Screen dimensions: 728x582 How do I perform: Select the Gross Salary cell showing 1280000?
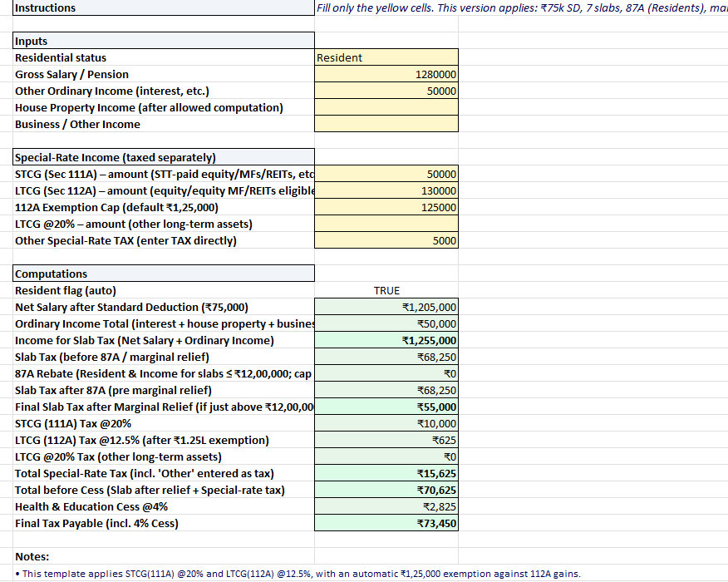(x=386, y=74)
